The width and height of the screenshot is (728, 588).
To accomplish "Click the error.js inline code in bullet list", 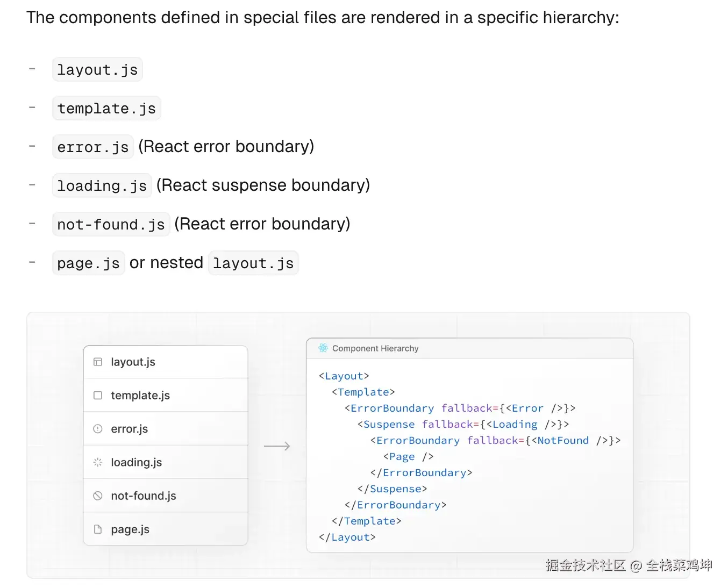I will tap(93, 147).
